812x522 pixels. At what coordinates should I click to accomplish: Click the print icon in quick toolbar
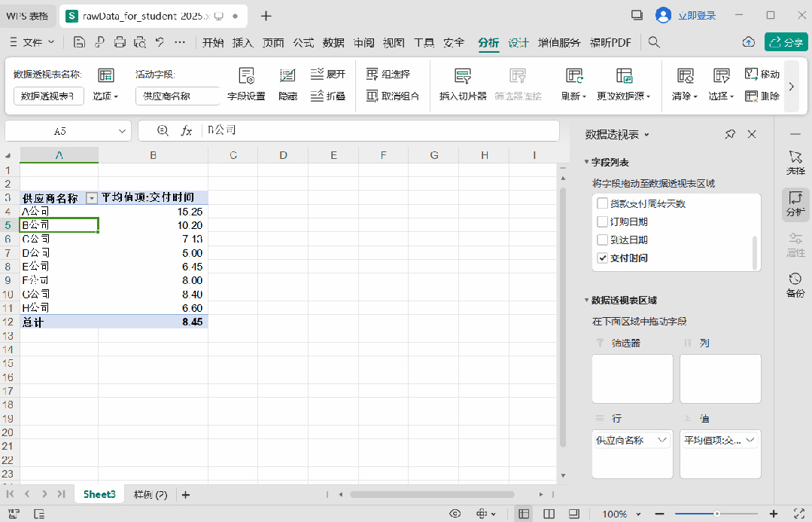(120, 42)
